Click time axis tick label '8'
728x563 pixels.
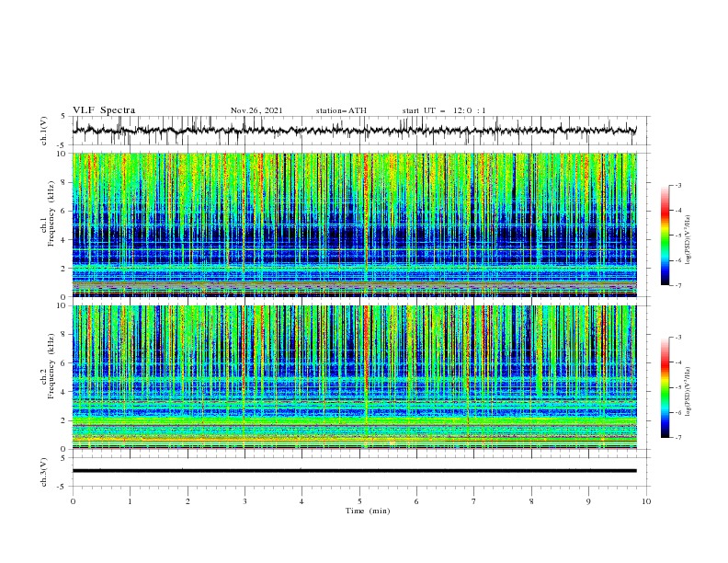pyautogui.click(x=531, y=501)
